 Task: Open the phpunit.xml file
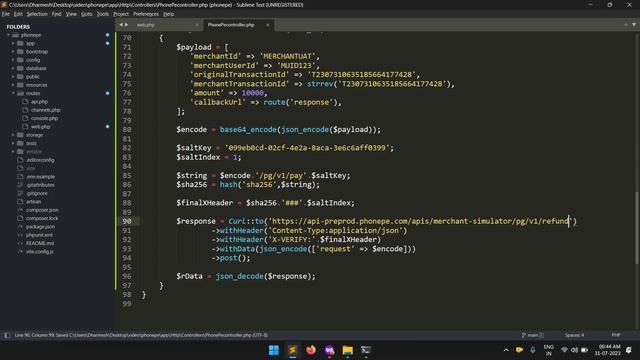coord(39,235)
